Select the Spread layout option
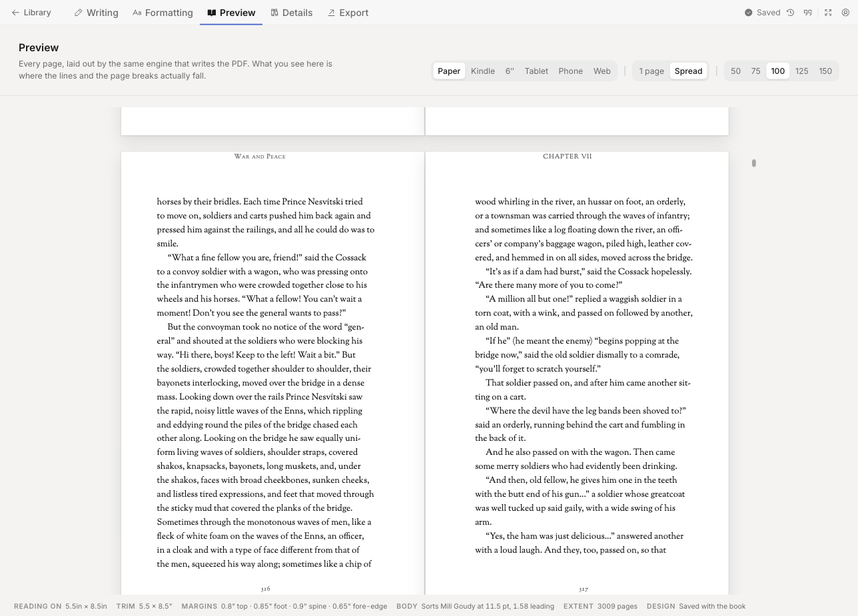Image resolution: width=858 pixels, height=616 pixels. (x=688, y=71)
